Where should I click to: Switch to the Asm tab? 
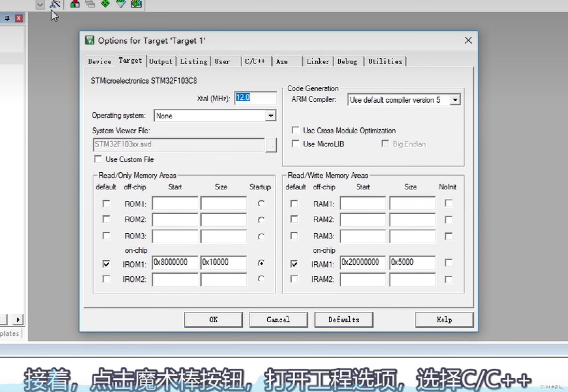282,61
